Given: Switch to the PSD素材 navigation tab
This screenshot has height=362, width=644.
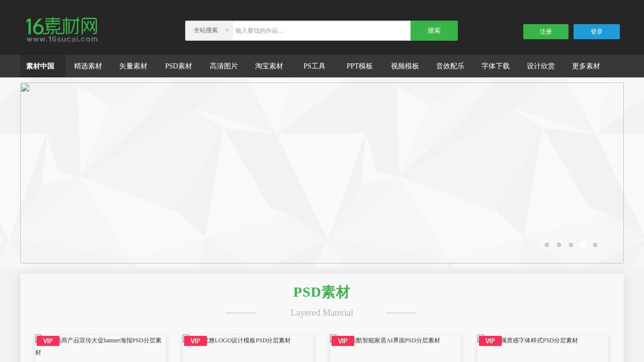Looking at the screenshot, I should click(x=179, y=66).
